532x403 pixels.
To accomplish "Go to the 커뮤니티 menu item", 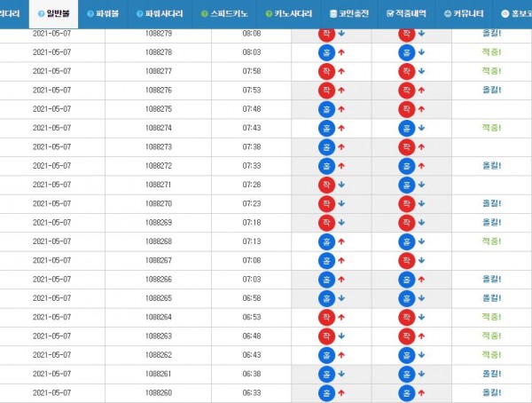I will point(464,14).
